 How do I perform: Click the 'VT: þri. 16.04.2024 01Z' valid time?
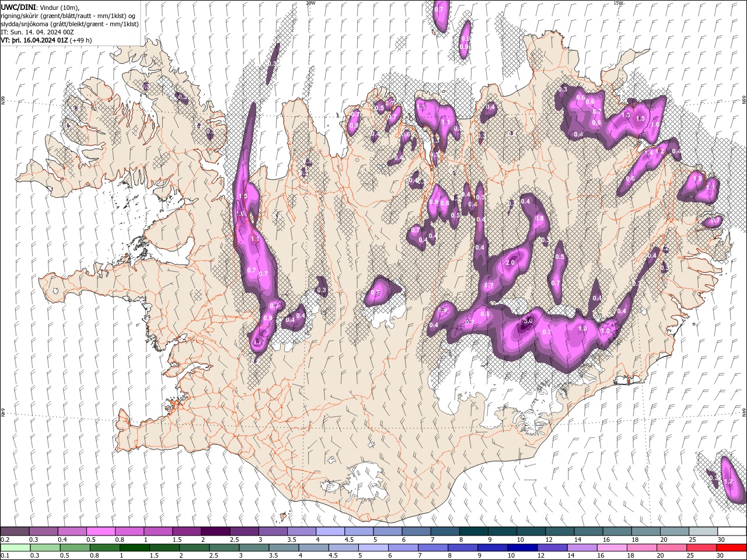click(34, 40)
